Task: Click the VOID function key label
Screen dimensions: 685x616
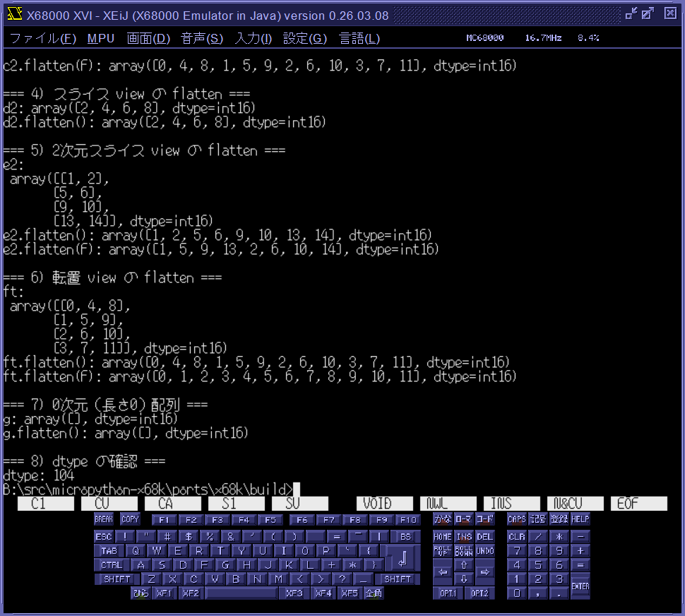Action: point(385,503)
